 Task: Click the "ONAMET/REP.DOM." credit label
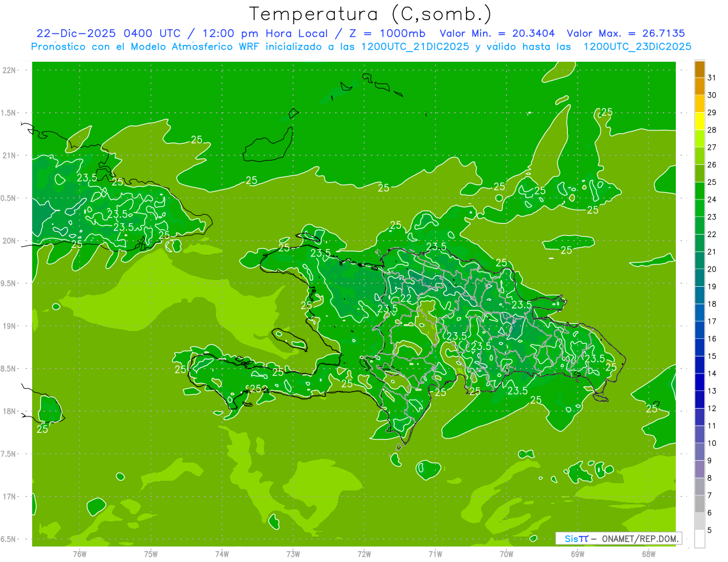pyautogui.click(x=641, y=538)
